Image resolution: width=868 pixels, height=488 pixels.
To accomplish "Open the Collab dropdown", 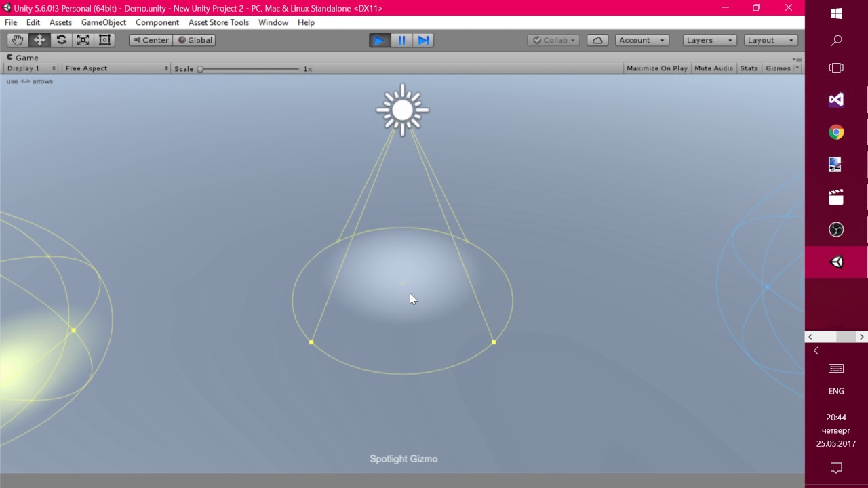I will coord(553,40).
